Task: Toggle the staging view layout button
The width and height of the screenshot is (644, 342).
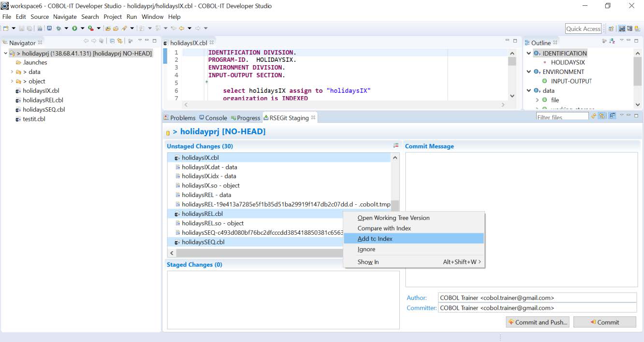Action: [612, 116]
